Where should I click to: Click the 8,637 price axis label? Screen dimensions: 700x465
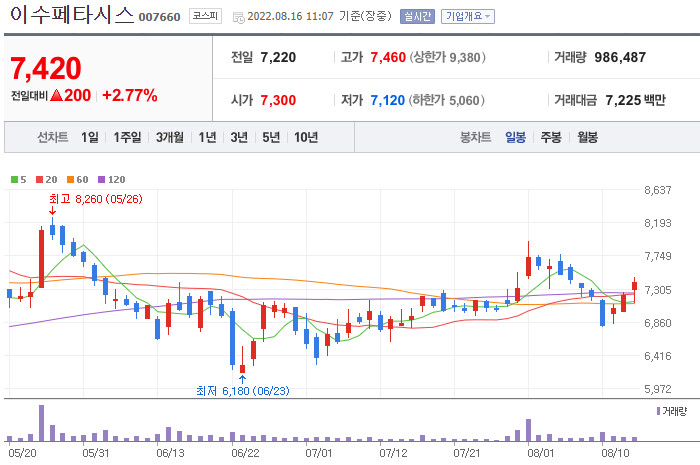pos(658,190)
